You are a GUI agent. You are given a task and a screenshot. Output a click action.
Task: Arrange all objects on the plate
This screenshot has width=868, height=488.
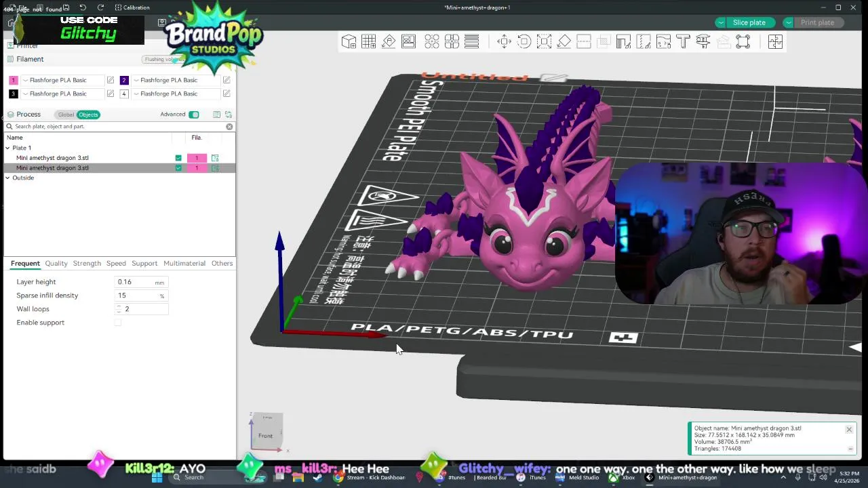coord(408,42)
